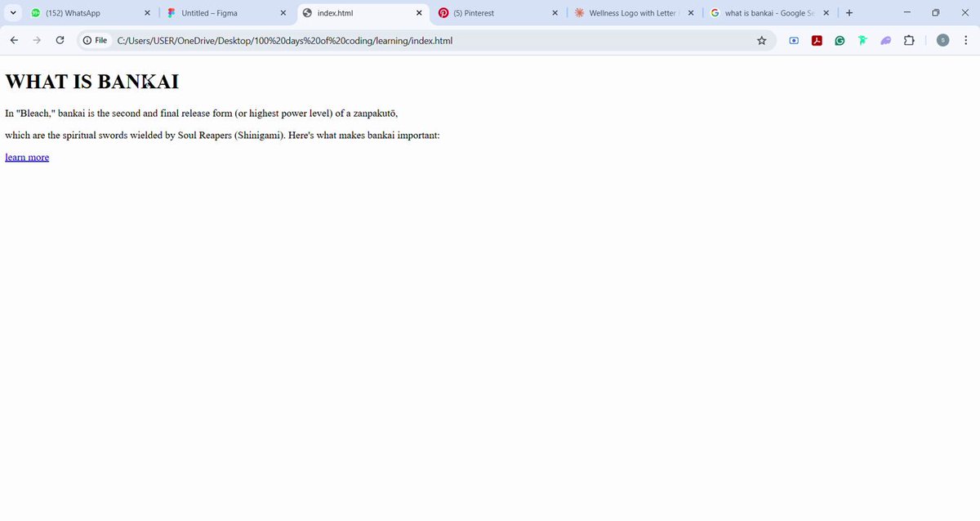This screenshot has width=980, height=521.
Task: Reload the index.html page
Action: tap(60, 40)
